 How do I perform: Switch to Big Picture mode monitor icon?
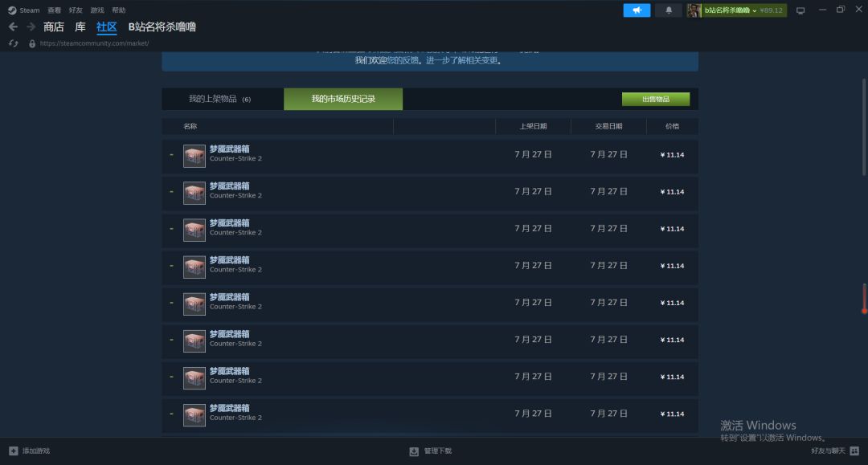[x=800, y=10]
